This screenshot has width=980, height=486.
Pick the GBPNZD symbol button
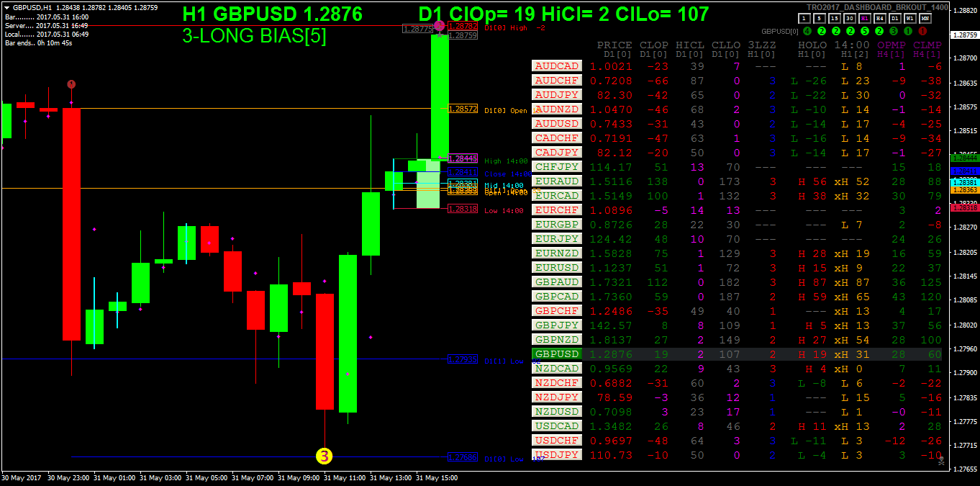click(x=557, y=339)
